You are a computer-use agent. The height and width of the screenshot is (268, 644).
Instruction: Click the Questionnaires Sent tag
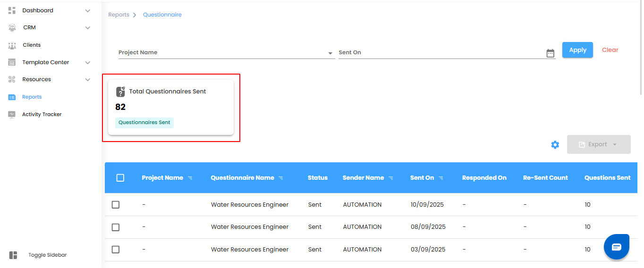click(x=144, y=123)
